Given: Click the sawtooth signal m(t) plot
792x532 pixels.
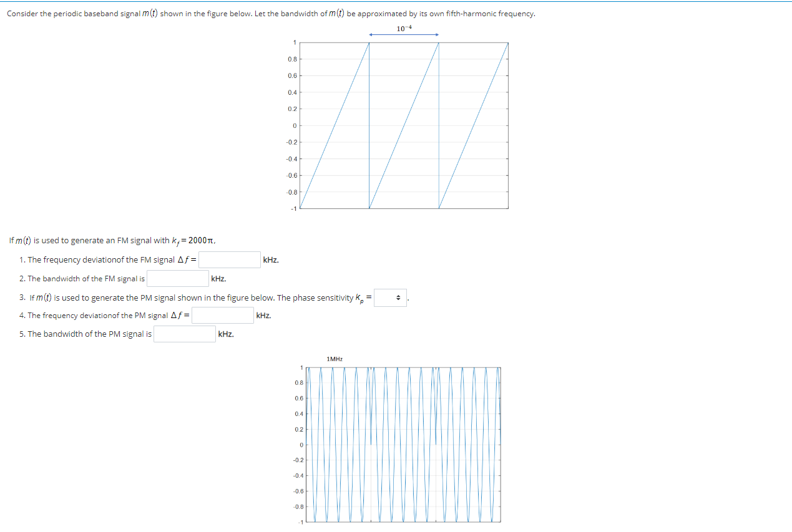Looking at the screenshot, I should pos(404,125).
